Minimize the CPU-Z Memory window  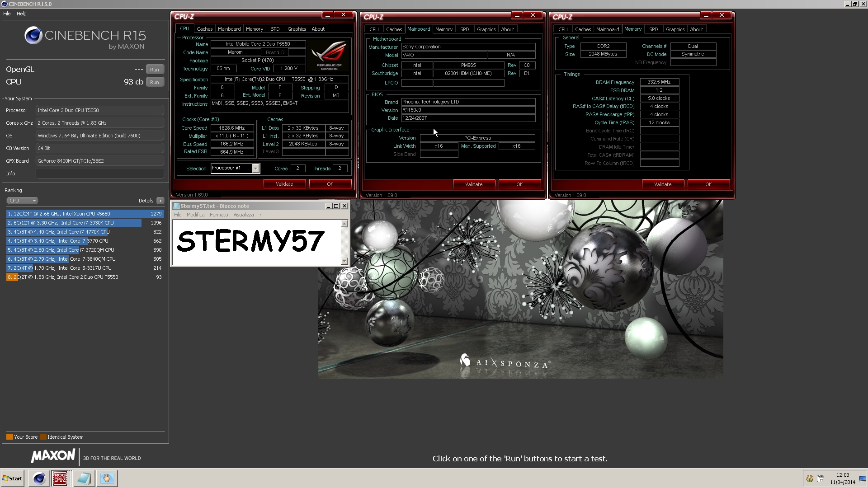[x=706, y=15]
